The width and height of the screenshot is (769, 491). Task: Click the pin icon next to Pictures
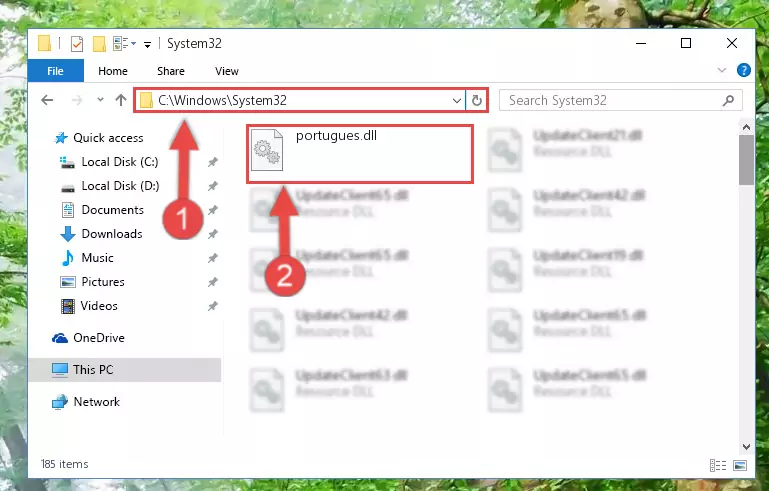click(x=212, y=282)
